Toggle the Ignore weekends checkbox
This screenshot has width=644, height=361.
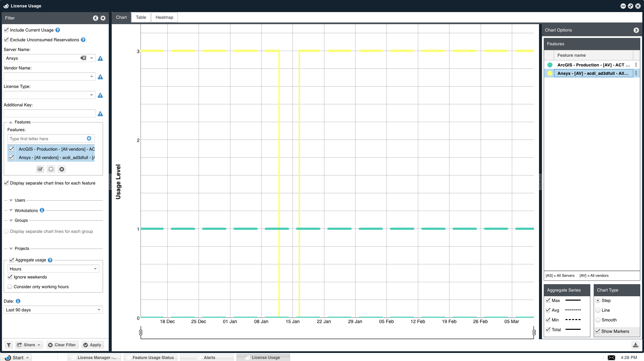[10, 277]
